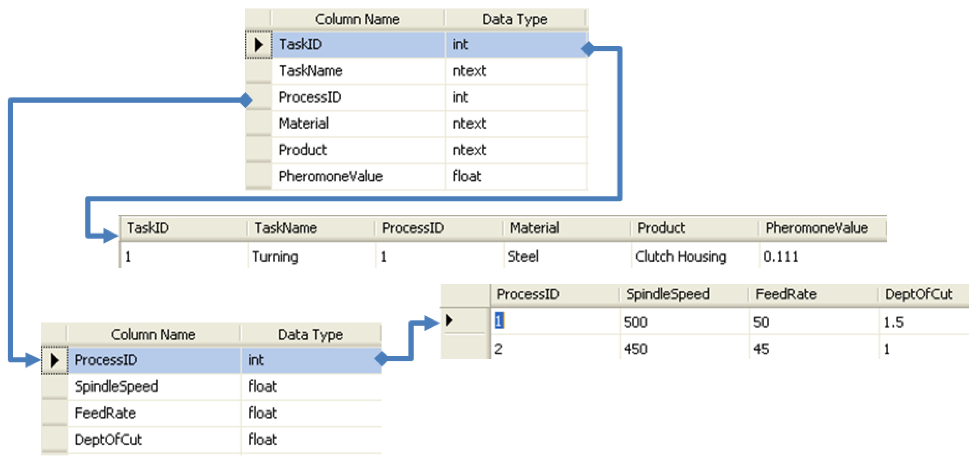Viewport: 980px width, 467px height.
Task: Click the float data type of FeedRate
Action: pos(263,413)
